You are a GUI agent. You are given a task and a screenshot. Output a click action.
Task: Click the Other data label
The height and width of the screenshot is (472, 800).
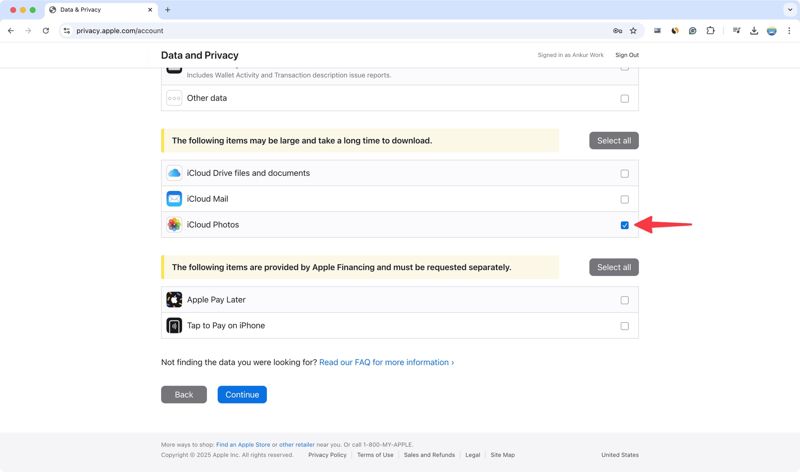(x=207, y=98)
